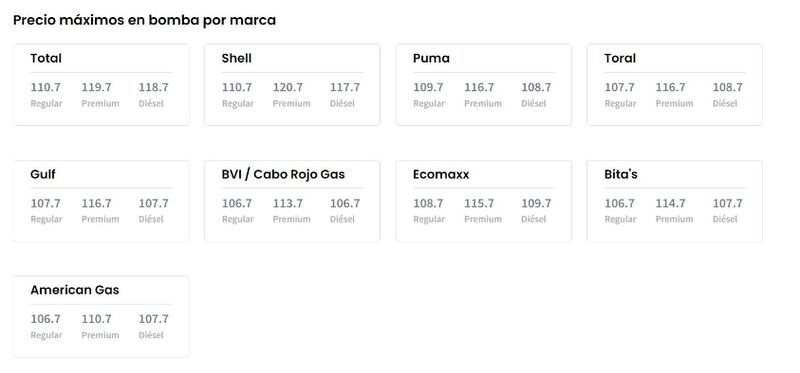Click the Total brand card title
Image resolution: width=800 pixels, height=373 pixels.
point(46,58)
